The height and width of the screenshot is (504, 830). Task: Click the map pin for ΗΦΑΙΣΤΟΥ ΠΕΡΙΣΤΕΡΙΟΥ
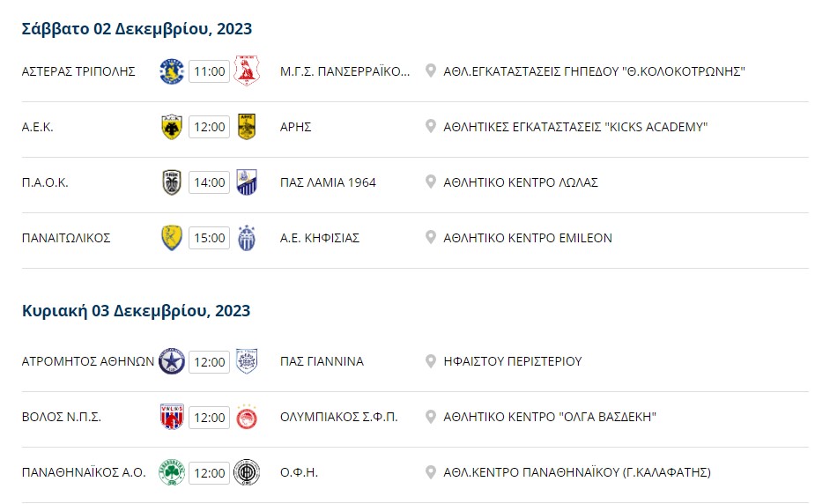[x=431, y=361]
